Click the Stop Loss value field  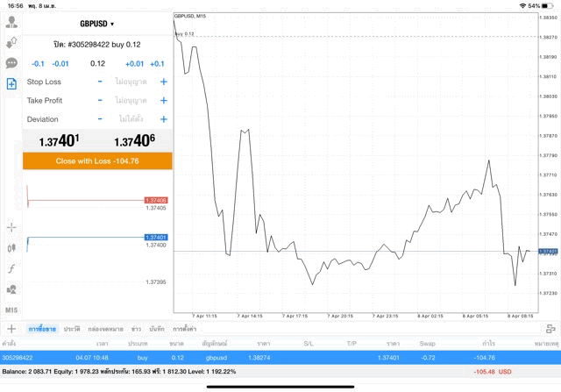pos(131,82)
